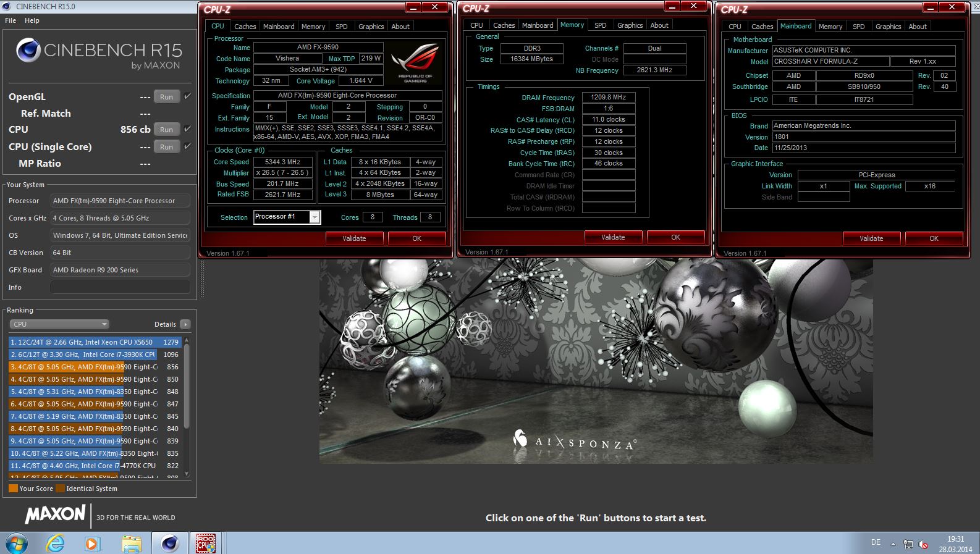This screenshot has width=980, height=554.
Task: Click the network tray icon
Action: click(x=908, y=544)
